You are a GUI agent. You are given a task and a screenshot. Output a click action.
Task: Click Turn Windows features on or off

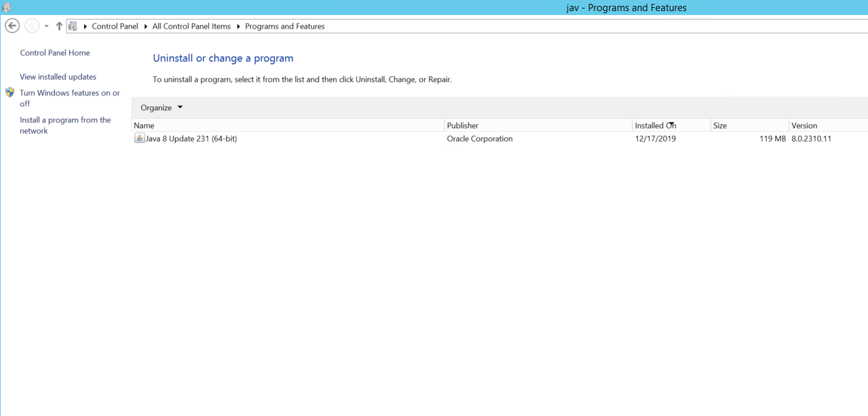(70, 98)
